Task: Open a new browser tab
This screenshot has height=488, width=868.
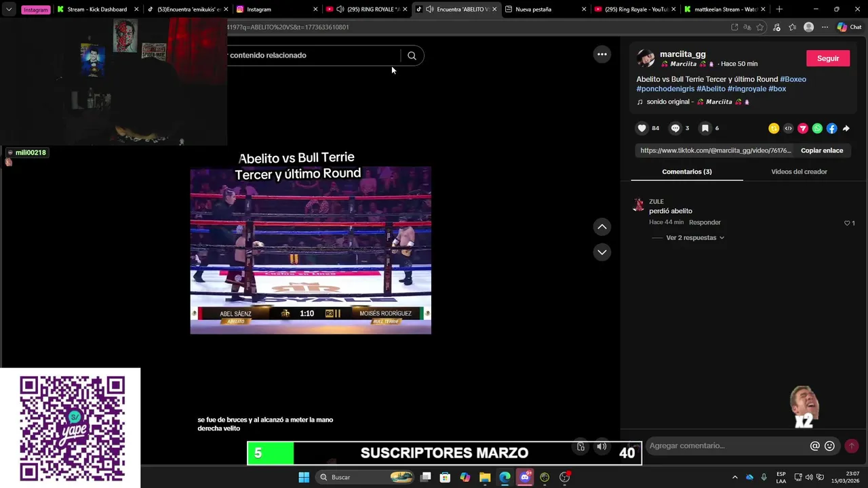Action: (x=779, y=9)
